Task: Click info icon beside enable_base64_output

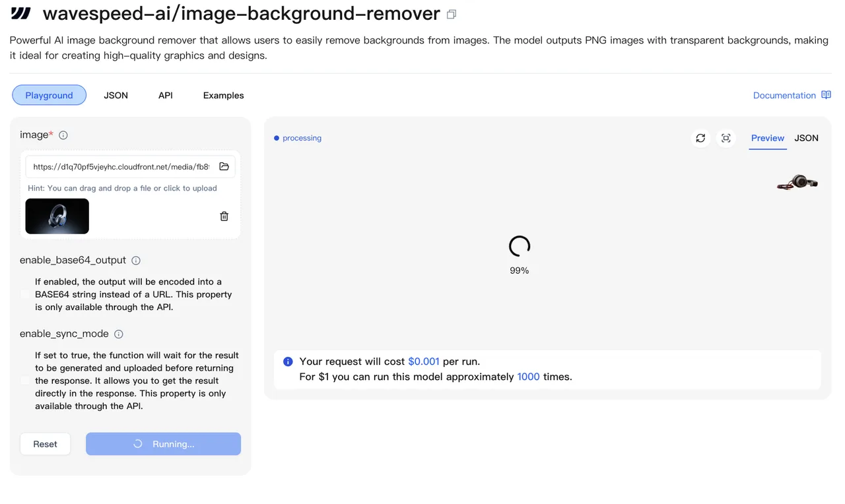Action: 136,261
